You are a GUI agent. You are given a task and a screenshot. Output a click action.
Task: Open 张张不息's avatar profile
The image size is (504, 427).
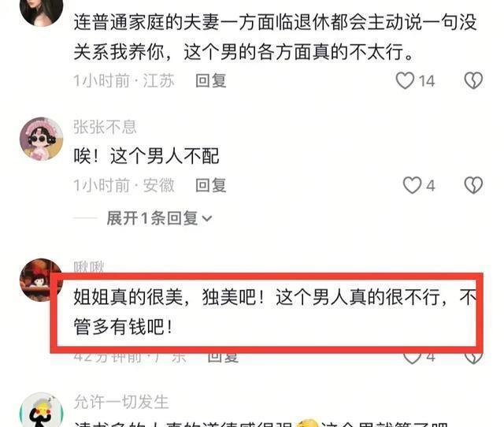click(x=41, y=139)
